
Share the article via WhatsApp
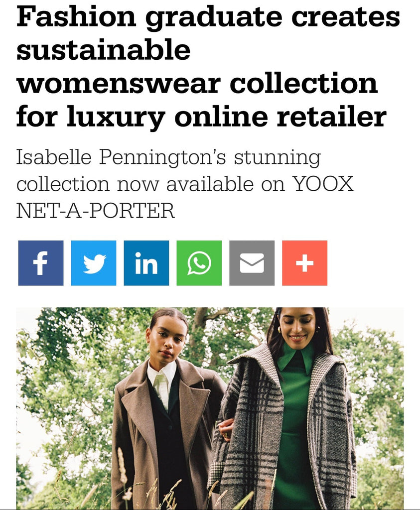(x=199, y=263)
